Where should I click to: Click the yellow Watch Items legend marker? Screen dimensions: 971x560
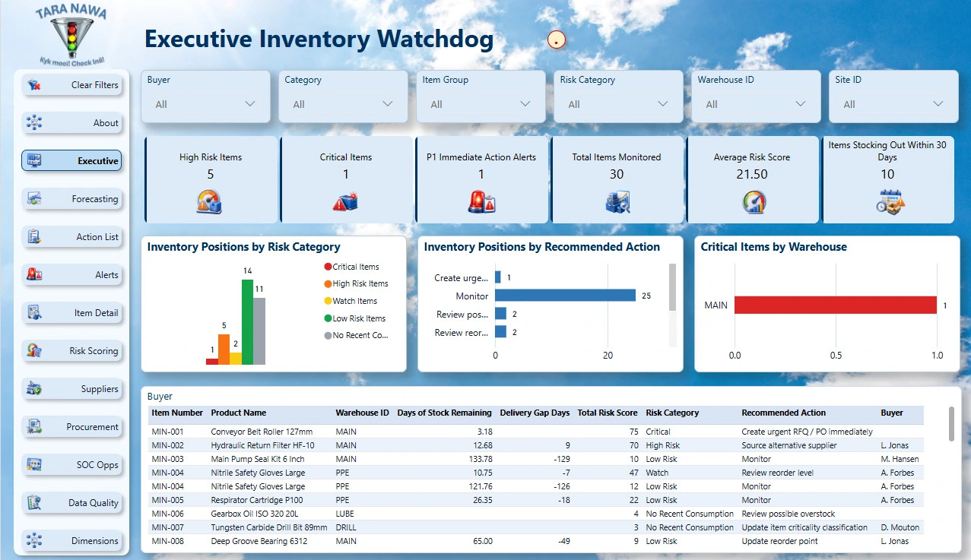[328, 301]
